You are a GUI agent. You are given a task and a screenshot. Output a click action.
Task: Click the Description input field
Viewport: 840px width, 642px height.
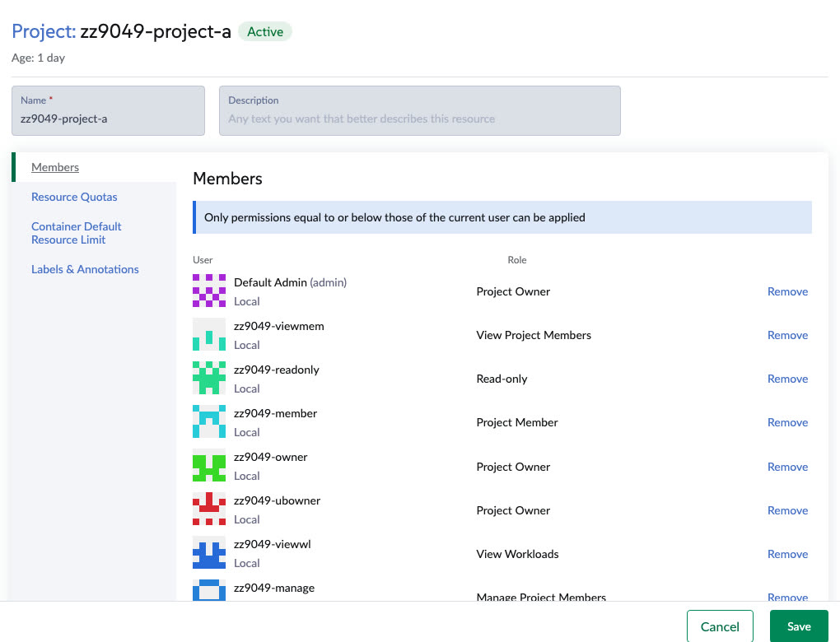pos(419,111)
